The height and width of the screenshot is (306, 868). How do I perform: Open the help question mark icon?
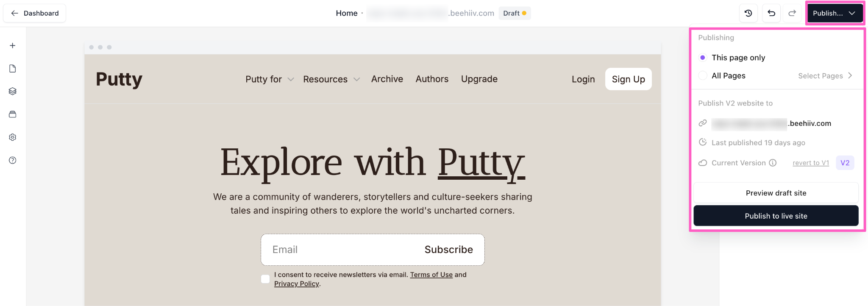click(x=13, y=160)
